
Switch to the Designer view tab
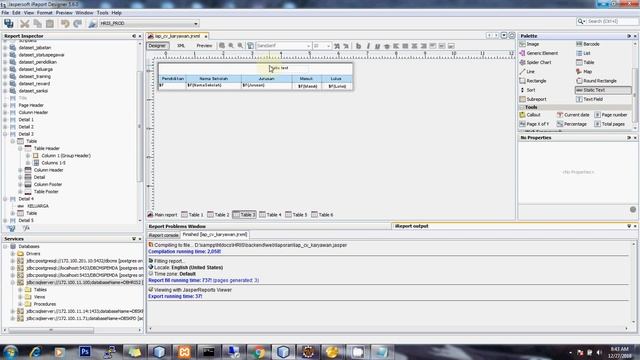coord(157,46)
